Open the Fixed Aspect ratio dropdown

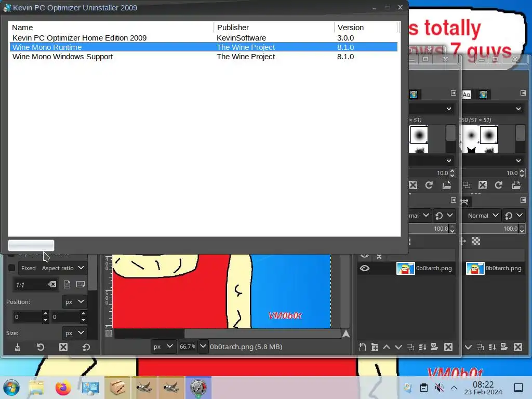tap(52, 268)
